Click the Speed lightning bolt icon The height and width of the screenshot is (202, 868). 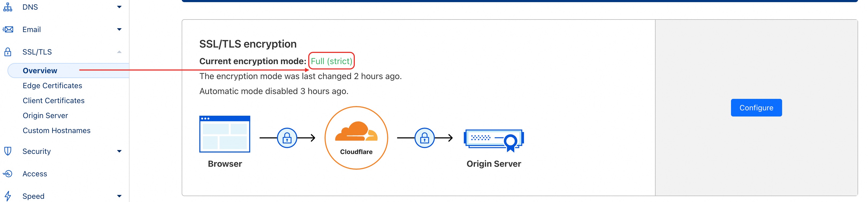tap(8, 196)
